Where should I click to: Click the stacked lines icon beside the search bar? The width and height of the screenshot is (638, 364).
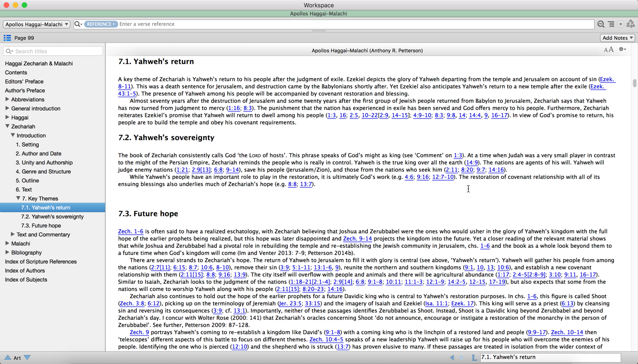pyautogui.click(x=611, y=24)
